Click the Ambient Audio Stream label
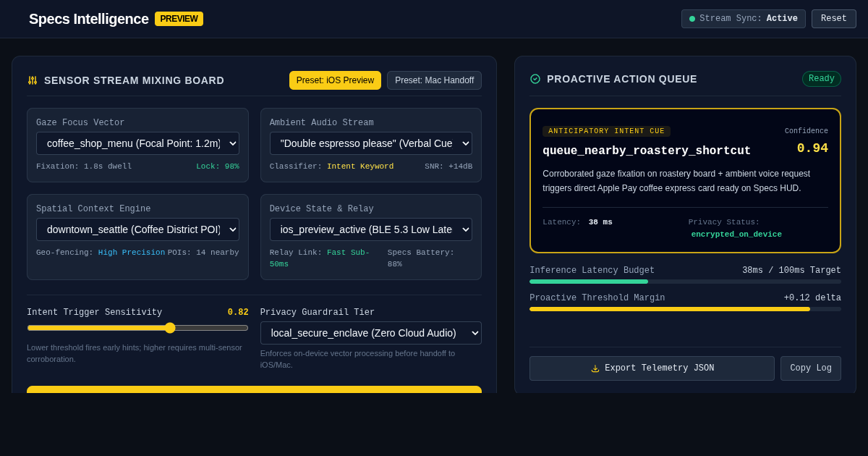Screen dimensions: 868x456 (x=322, y=123)
